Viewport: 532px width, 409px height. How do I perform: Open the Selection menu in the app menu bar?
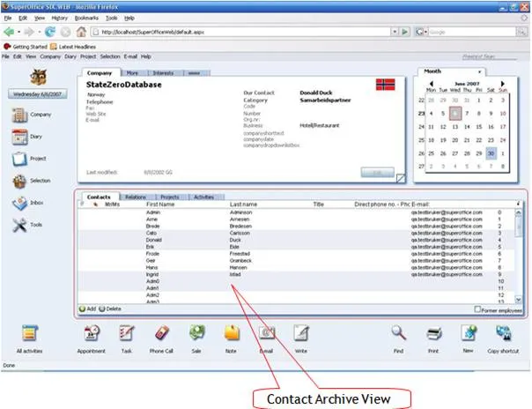coord(109,56)
